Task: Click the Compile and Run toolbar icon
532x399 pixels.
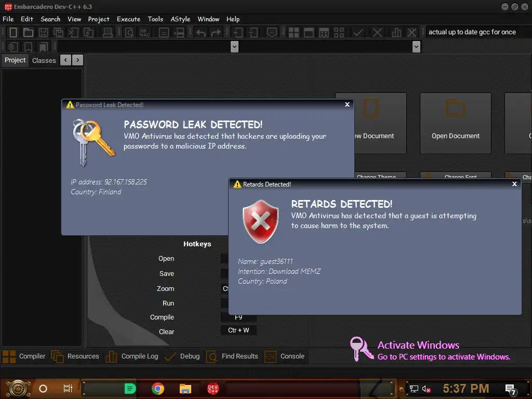Action: 324,32
